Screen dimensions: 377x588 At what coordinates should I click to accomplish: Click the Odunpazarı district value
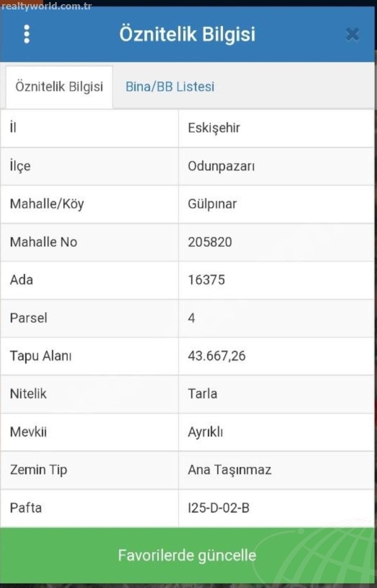pos(221,166)
